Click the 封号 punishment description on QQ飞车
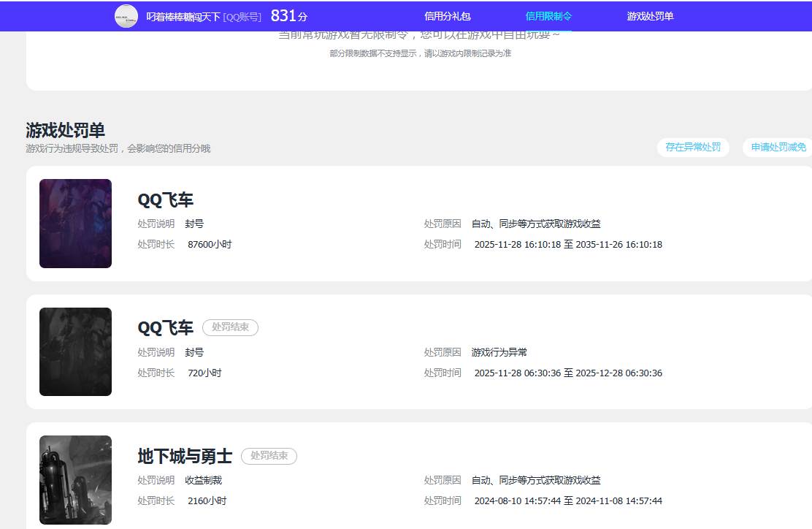This screenshot has width=812, height=529. [194, 224]
